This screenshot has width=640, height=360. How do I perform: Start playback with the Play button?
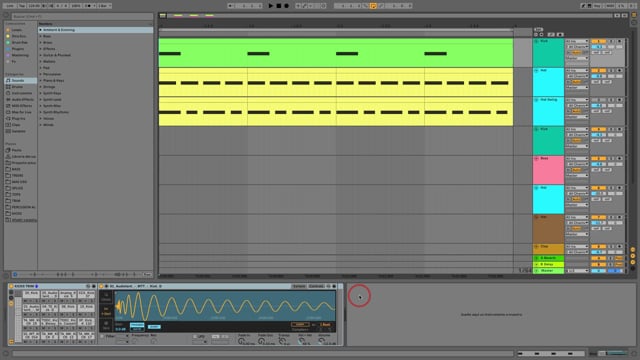point(271,6)
